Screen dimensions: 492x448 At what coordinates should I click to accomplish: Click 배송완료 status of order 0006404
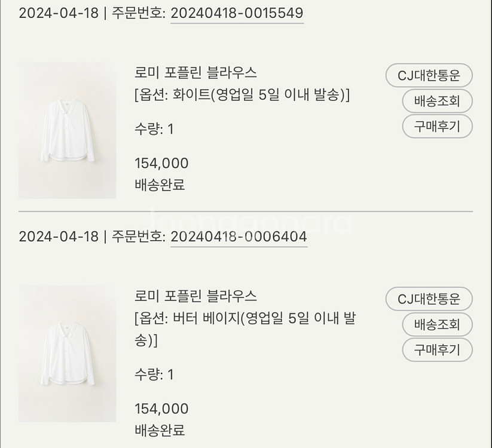pos(160,430)
